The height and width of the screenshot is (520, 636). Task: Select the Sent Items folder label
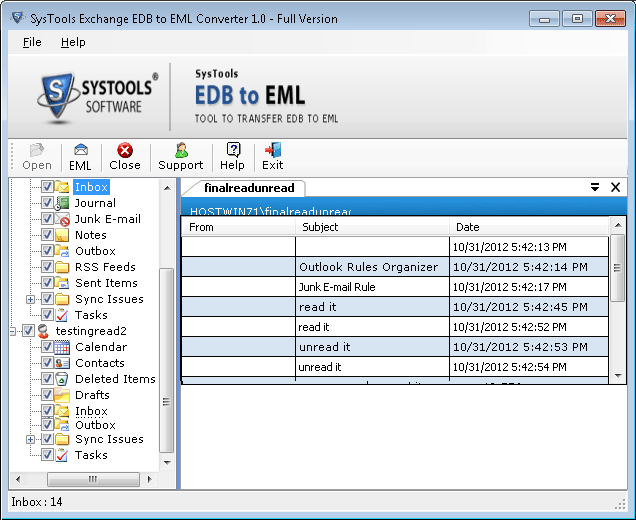click(106, 283)
